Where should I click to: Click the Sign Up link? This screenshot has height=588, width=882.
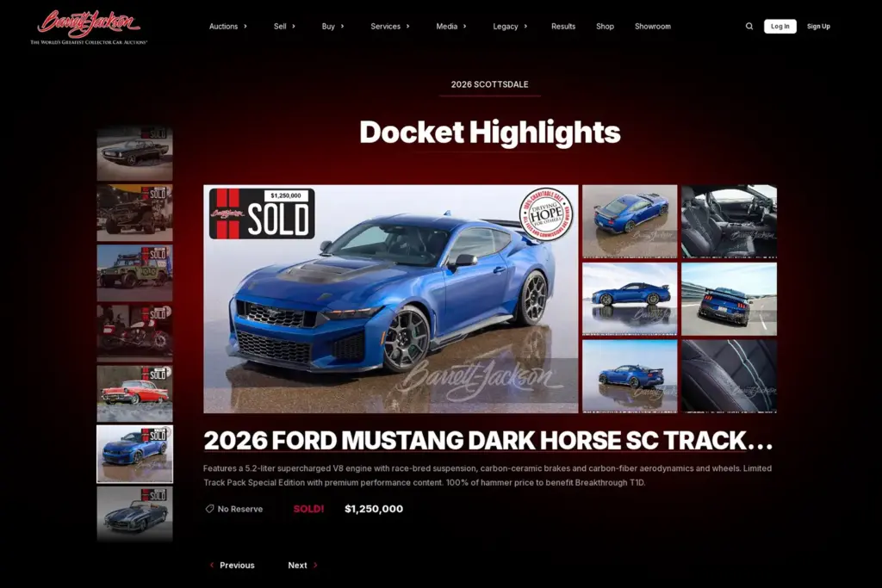click(x=818, y=27)
